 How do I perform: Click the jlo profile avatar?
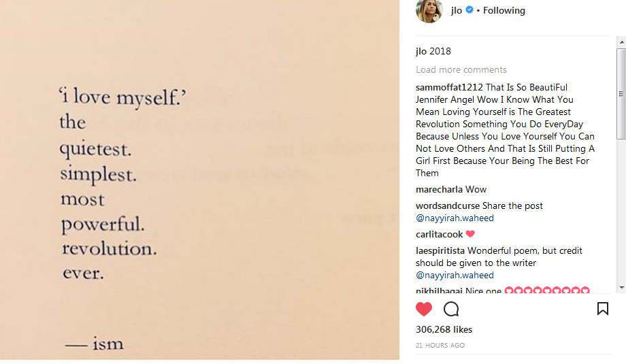429,10
